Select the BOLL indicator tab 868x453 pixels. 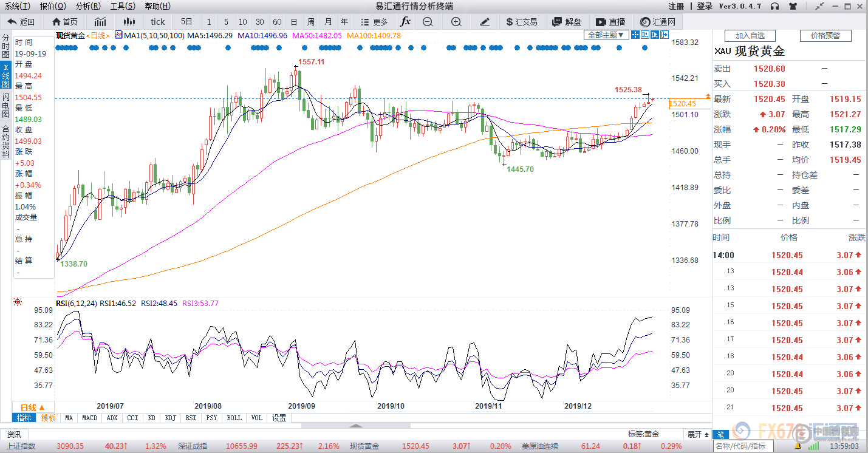(234, 418)
